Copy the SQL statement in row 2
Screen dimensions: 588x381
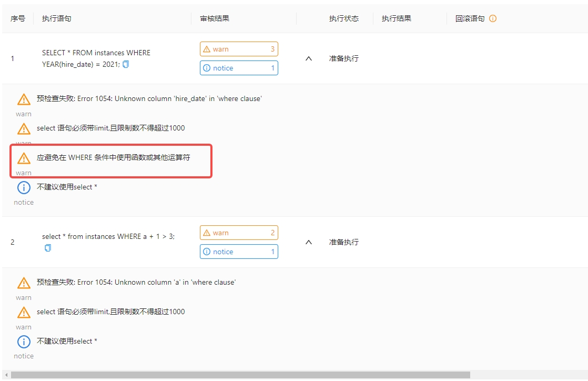[48, 248]
